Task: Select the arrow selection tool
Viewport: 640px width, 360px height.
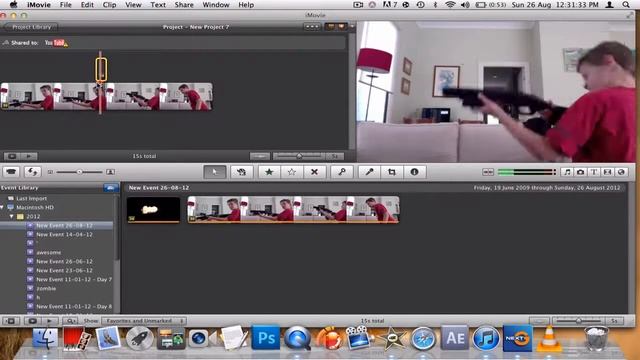Action: pos(215,172)
